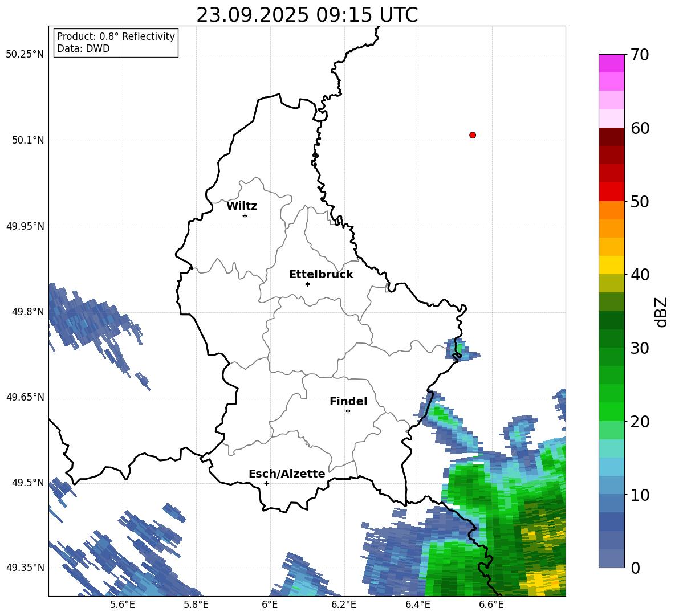Click the 40 colorbar tick label
675x616 pixels.
pyautogui.click(x=640, y=275)
